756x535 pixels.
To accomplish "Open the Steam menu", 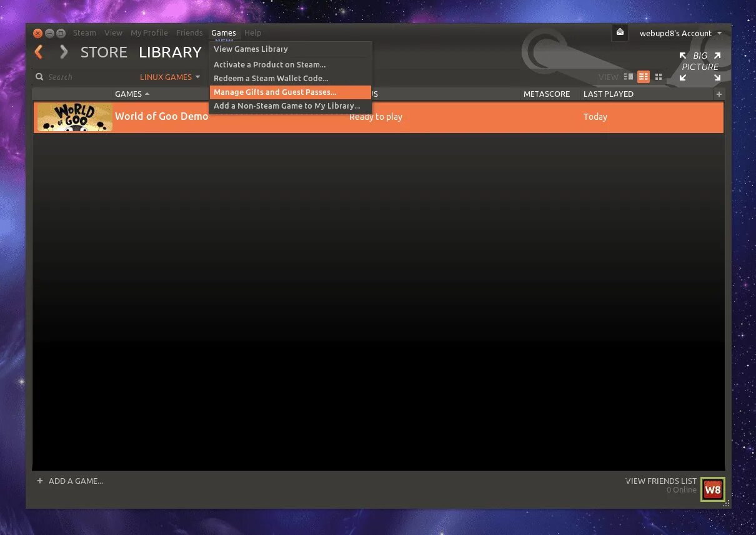I will pos(84,32).
